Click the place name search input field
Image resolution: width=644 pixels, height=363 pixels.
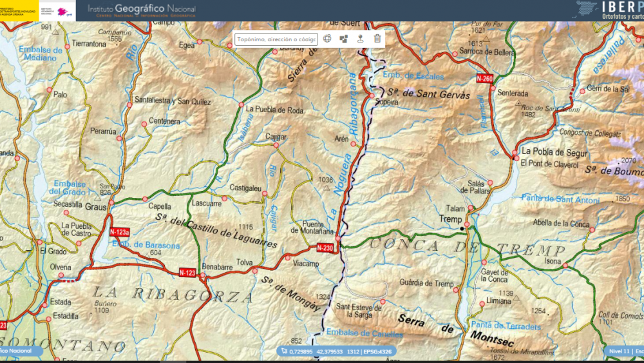pos(276,39)
